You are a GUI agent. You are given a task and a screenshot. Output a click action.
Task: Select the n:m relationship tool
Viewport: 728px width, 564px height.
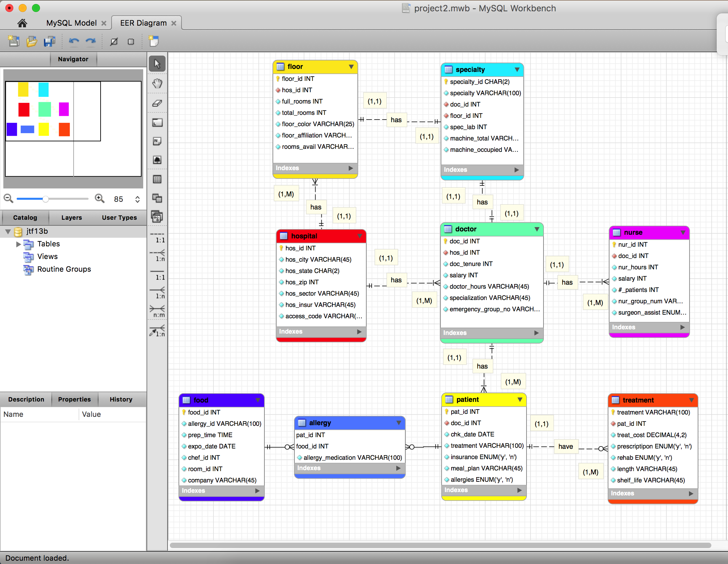pos(157,312)
